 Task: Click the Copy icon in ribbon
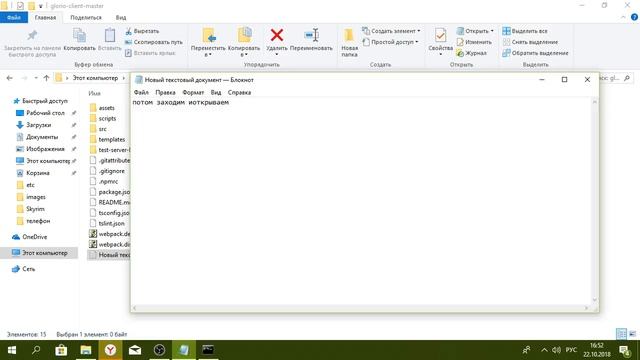(79, 35)
